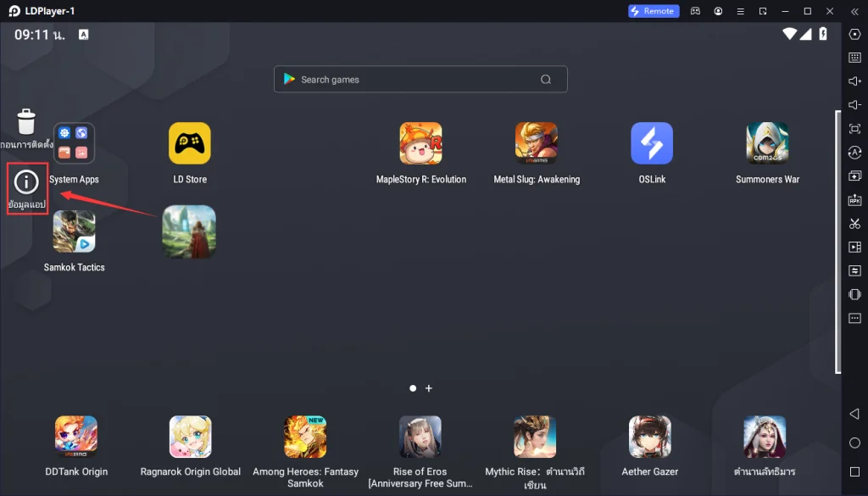Take screenshot with scissors icon
The image size is (868, 496).
[854, 224]
